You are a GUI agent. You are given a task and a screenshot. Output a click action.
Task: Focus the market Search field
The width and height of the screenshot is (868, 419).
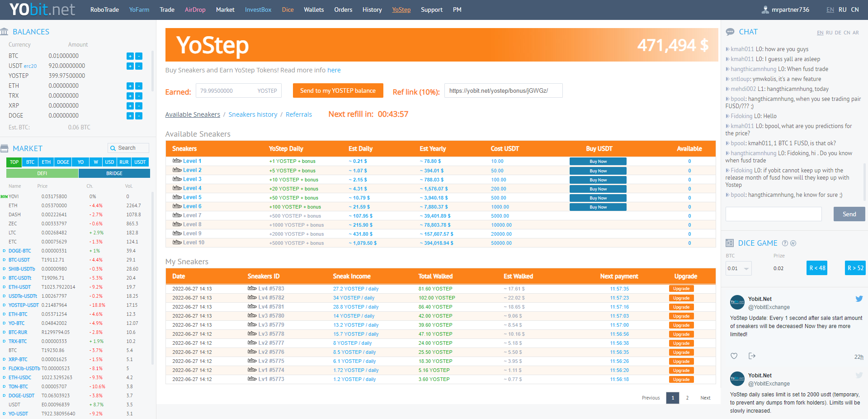click(x=128, y=148)
